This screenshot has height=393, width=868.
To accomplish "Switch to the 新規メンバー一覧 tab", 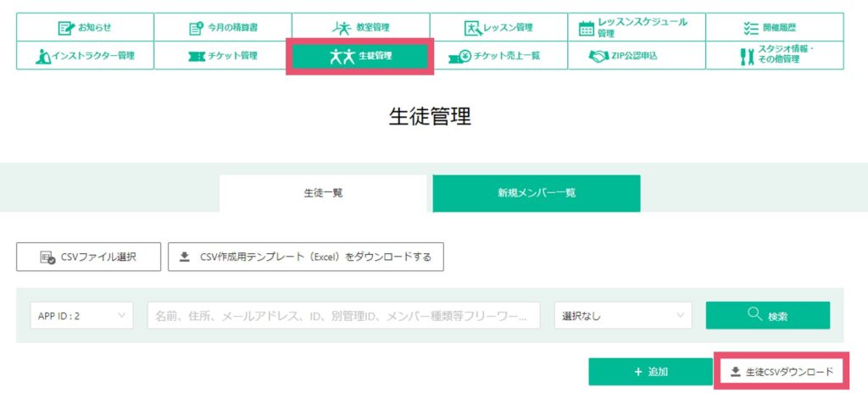I will tap(537, 193).
